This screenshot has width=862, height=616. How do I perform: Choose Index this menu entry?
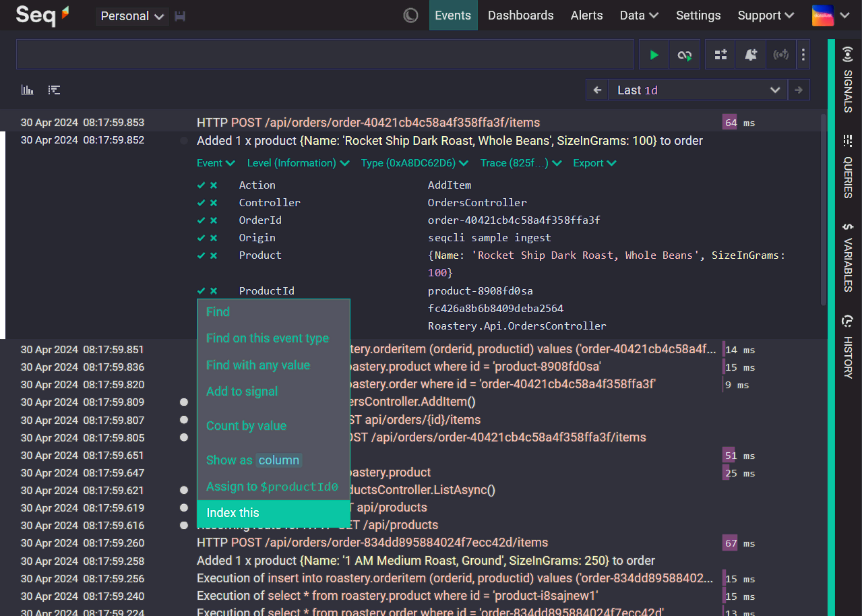[274, 513]
